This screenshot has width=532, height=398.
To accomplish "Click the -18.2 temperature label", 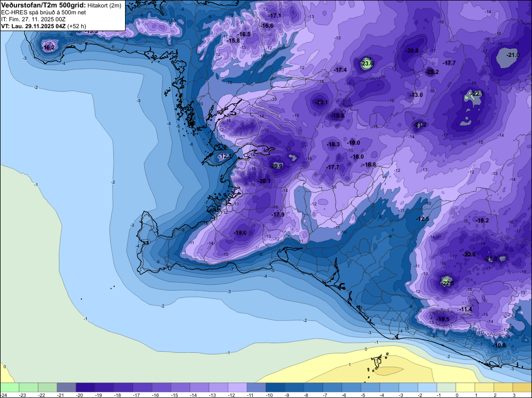I will point(483,220).
